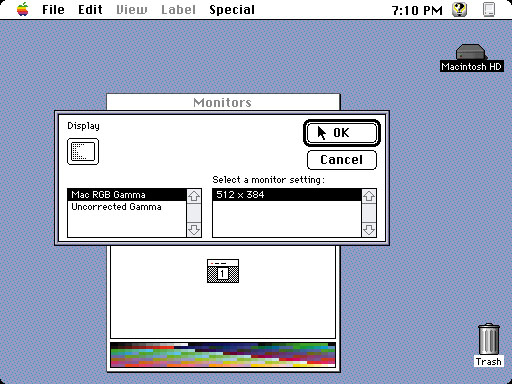
Task: Open the File menu
Action: point(53,9)
